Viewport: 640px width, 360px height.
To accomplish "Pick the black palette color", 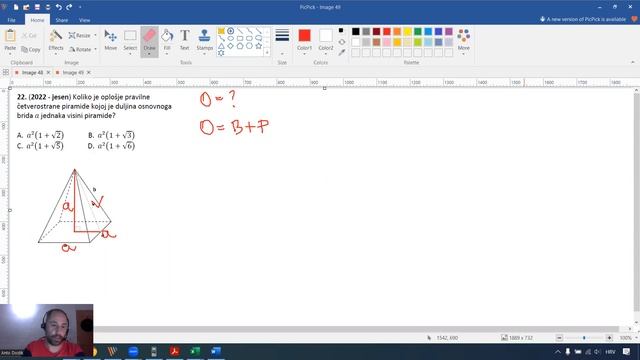I will tap(356, 31).
